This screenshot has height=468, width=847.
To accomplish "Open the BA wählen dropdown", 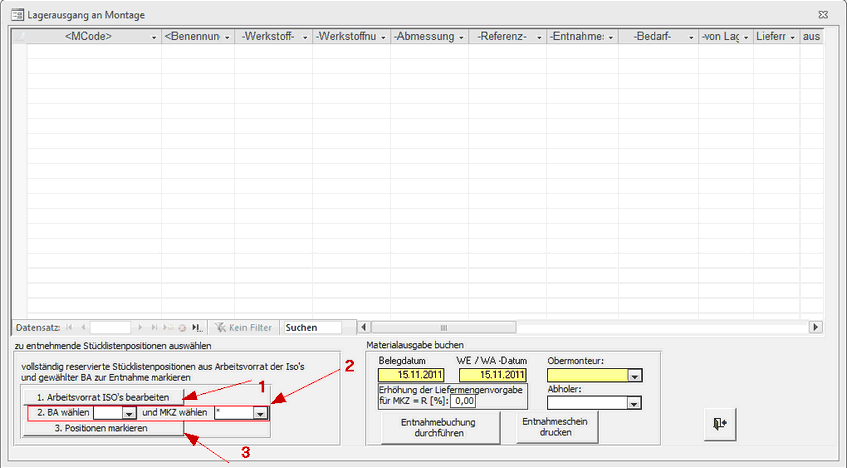I will click(129, 413).
